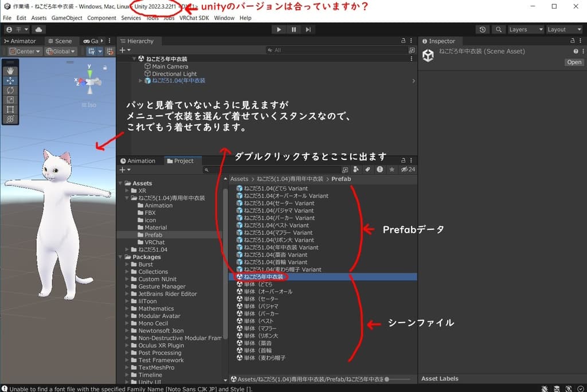Select the Rotate tool
The image size is (587, 392).
click(x=10, y=90)
